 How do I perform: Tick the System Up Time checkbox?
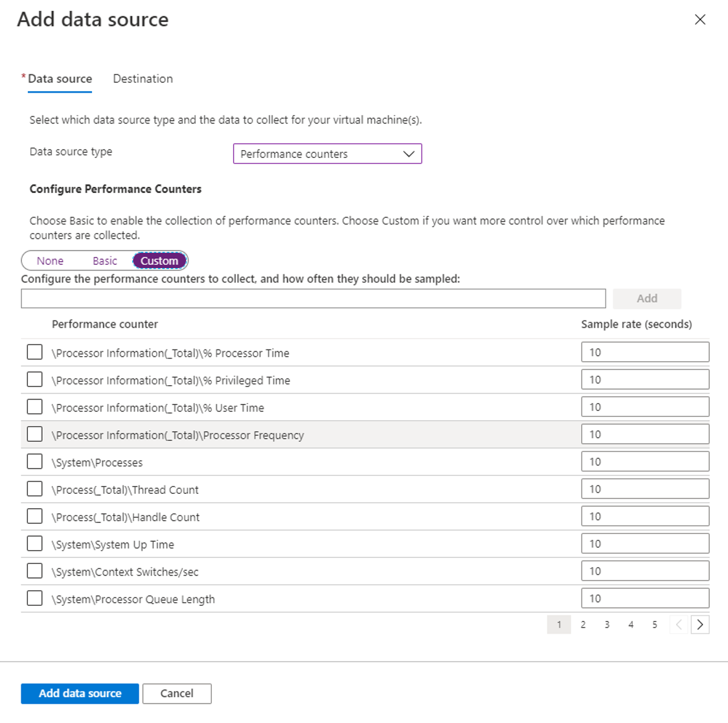coord(35,544)
